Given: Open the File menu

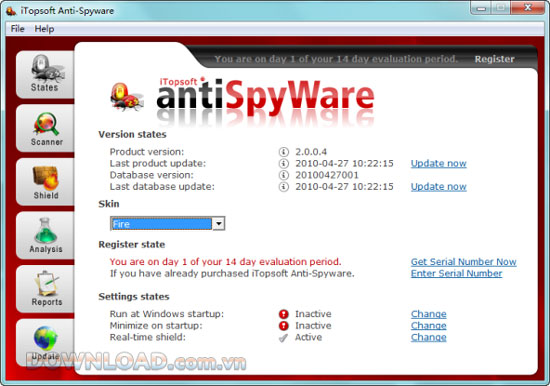Looking at the screenshot, I should tap(18, 29).
